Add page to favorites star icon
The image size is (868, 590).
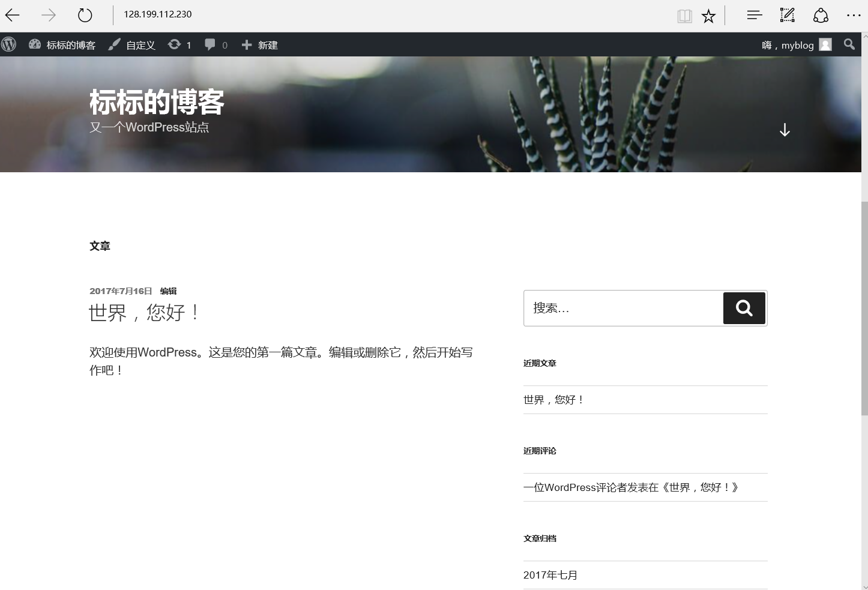click(709, 16)
